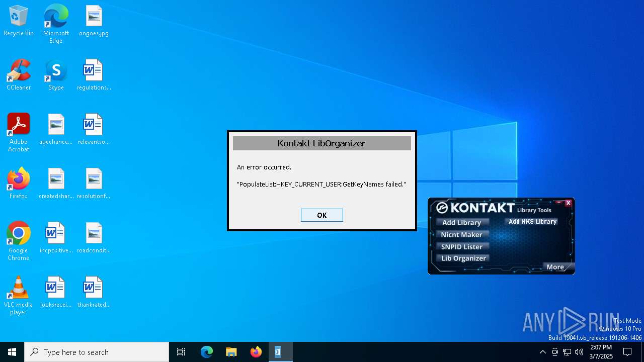Select ongoes.jpg image file
This screenshot has height=362, width=644.
(x=94, y=21)
